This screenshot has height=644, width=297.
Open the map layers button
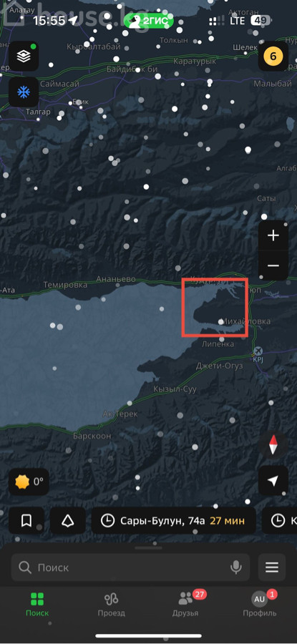click(24, 57)
